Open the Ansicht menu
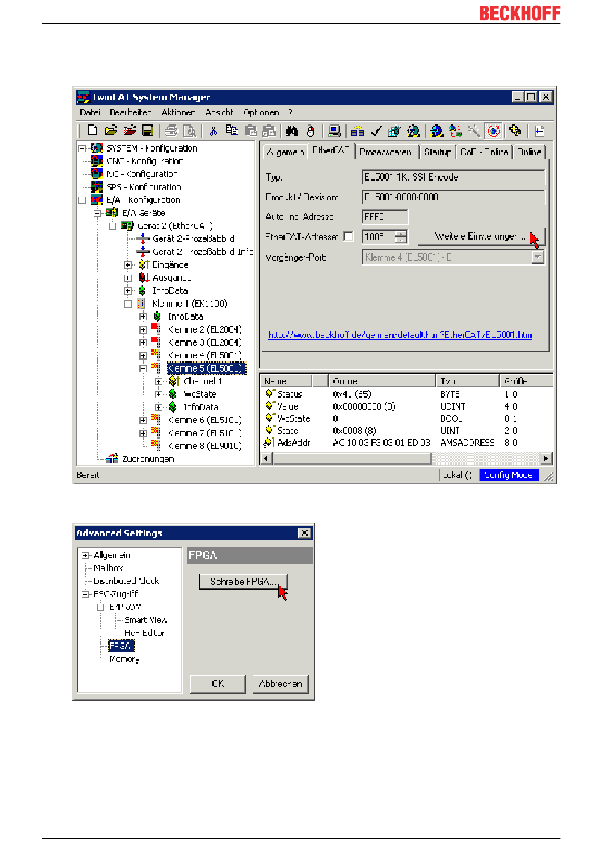 pyautogui.click(x=219, y=112)
